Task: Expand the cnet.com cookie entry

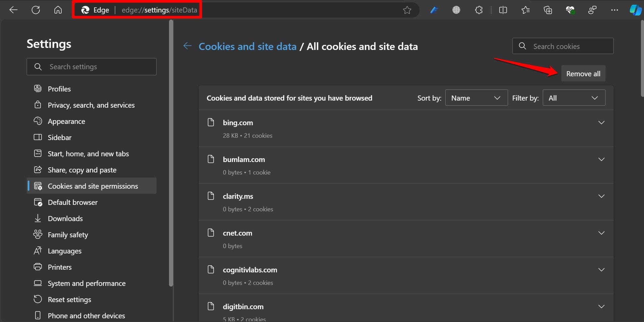Action: point(601,233)
